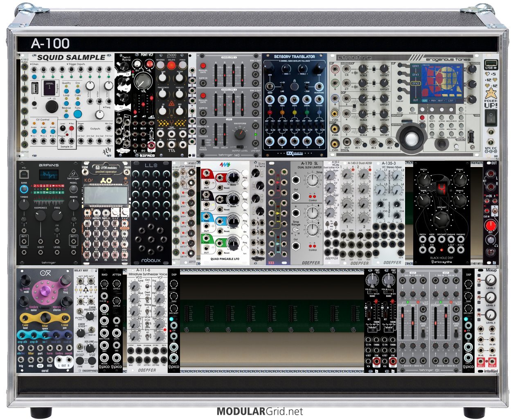Click the SYSTEM button on Structure
The width and height of the screenshot is (520, 420).
[x=461, y=134]
